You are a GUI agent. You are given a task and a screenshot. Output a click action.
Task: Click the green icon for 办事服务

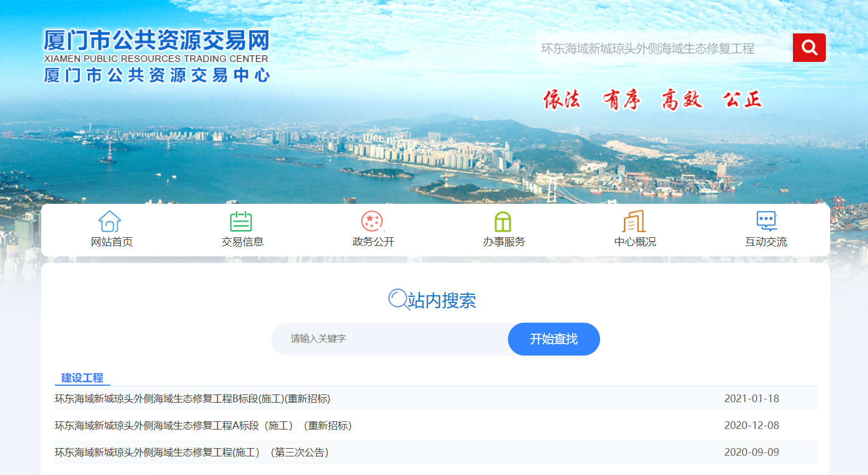click(502, 221)
